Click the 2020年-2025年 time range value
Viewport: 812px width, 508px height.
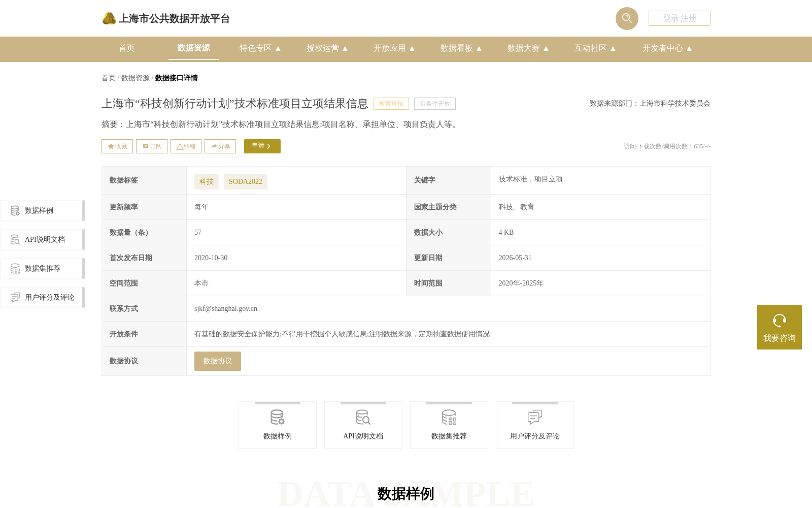521,283
